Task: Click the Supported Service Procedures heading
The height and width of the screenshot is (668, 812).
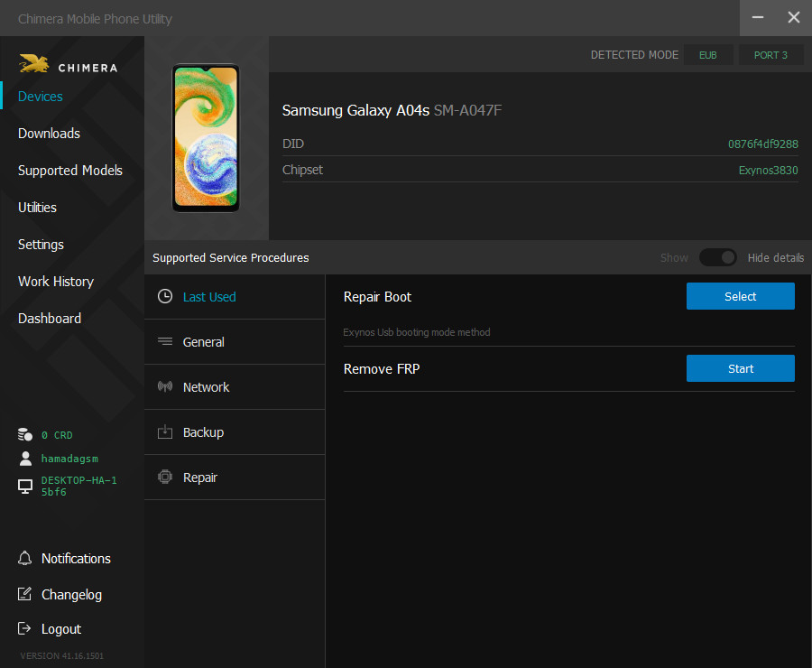Action: pos(230,257)
